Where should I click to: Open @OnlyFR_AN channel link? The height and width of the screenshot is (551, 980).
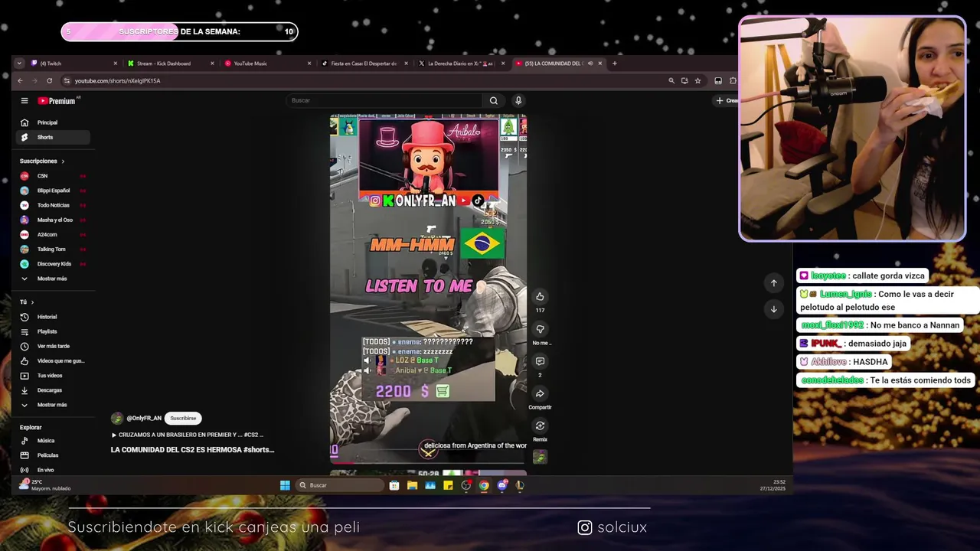[x=144, y=419]
